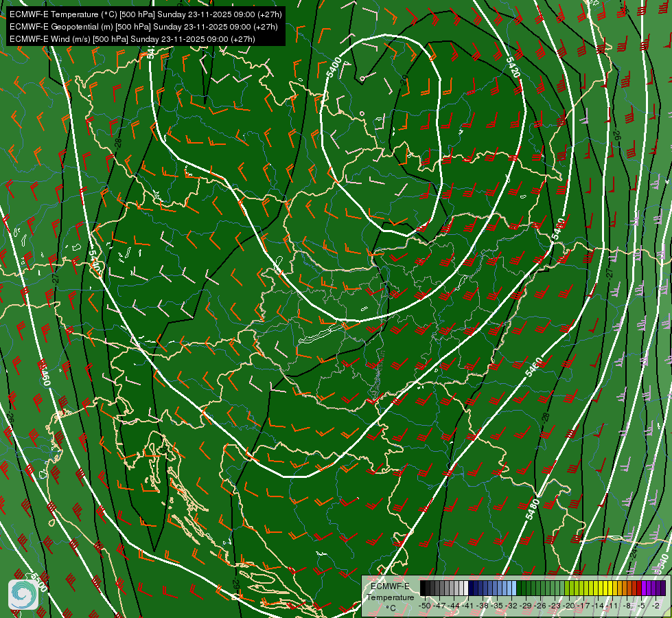Click the spiral weather logo icon
672x618 pixels.
23,595
